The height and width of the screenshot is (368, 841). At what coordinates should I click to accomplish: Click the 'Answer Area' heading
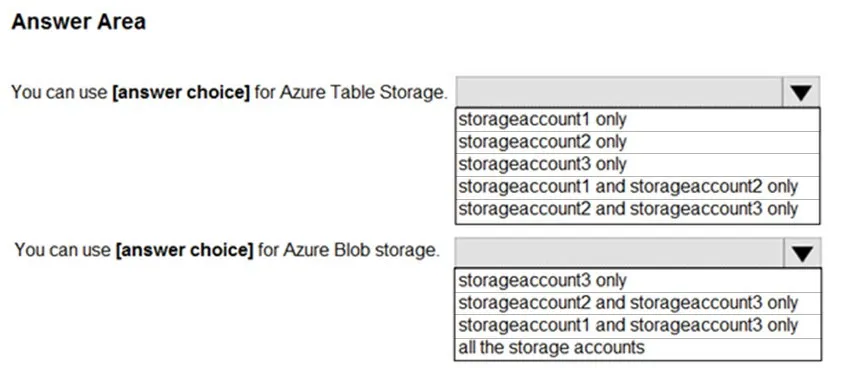click(78, 22)
